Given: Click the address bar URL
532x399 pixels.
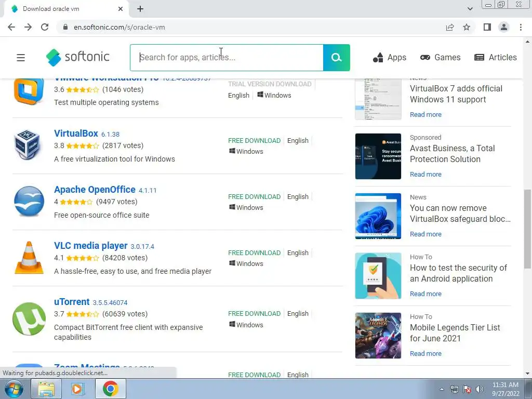Looking at the screenshot, I should point(119,27).
